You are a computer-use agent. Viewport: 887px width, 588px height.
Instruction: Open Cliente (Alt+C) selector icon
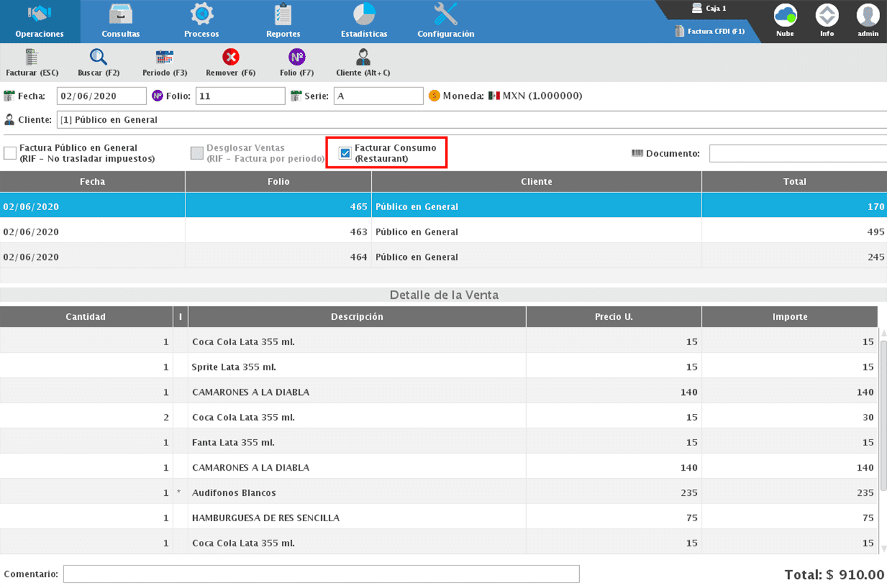tap(363, 57)
